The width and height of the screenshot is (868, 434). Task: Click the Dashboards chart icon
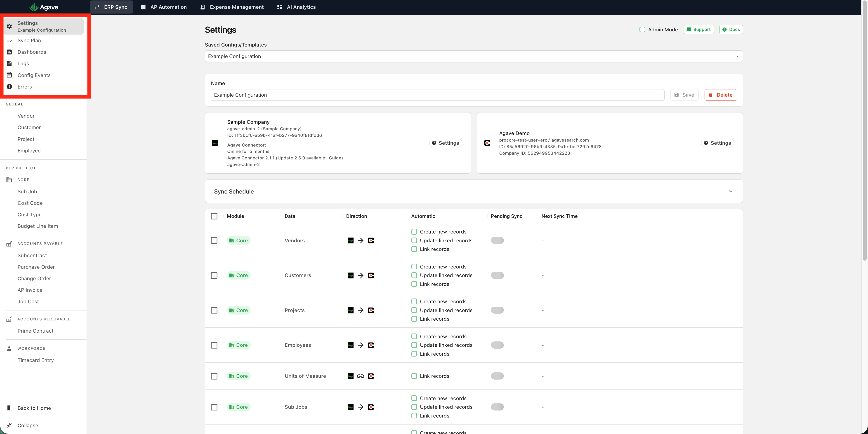click(9, 52)
